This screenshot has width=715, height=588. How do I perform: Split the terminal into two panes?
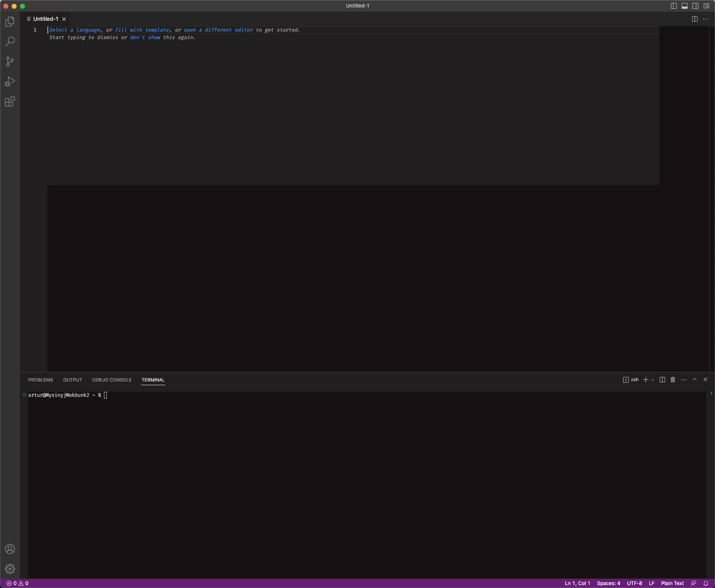pos(661,379)
